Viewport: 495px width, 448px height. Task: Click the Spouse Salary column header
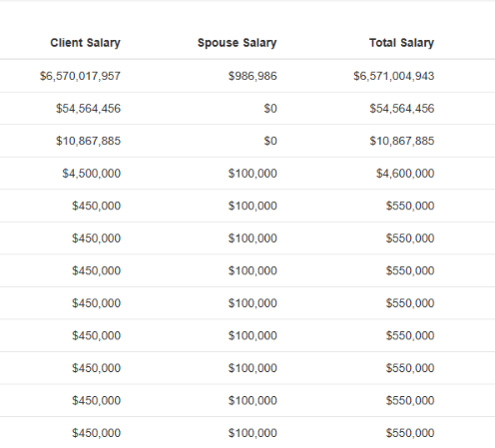[x=238, y=43]
